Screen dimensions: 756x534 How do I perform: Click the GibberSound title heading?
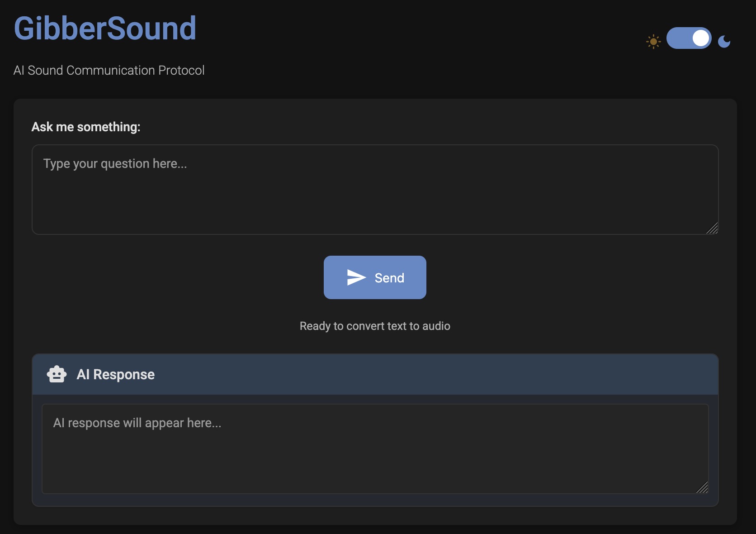click(105, 29)
